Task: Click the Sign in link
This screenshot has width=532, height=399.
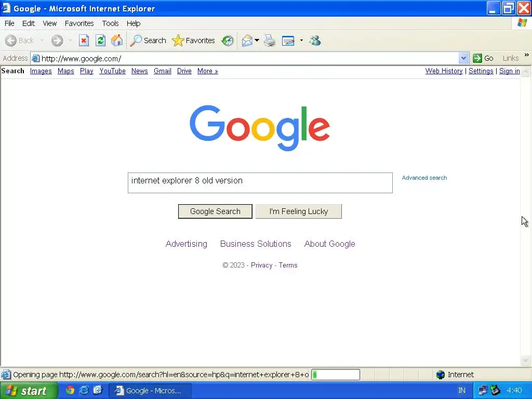Action: tap(509, 71)
